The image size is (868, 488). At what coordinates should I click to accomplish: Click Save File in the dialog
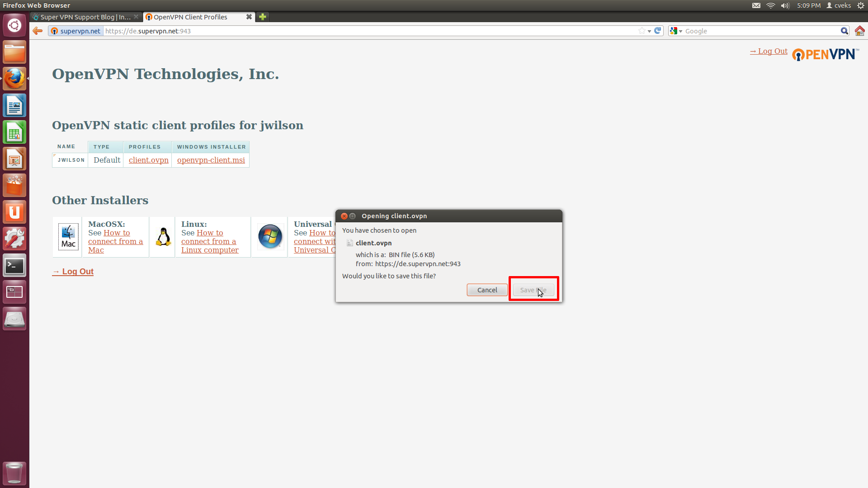(533, 290)
